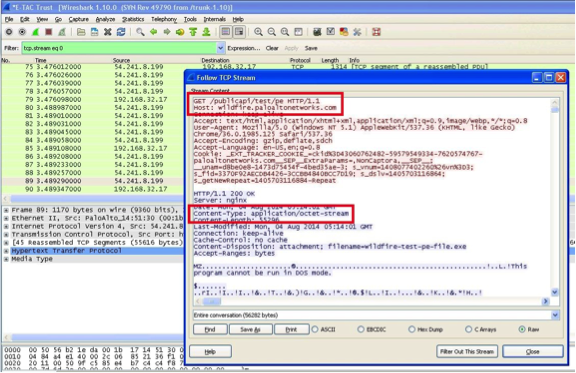Click Save button beside filter bar
576x373 pixels.
tap(311, 48)
